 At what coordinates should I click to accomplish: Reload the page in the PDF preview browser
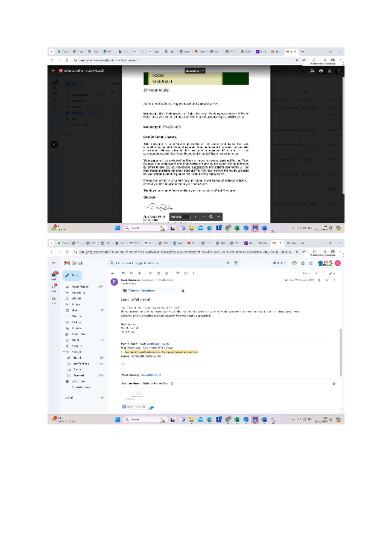click(66, 60)
